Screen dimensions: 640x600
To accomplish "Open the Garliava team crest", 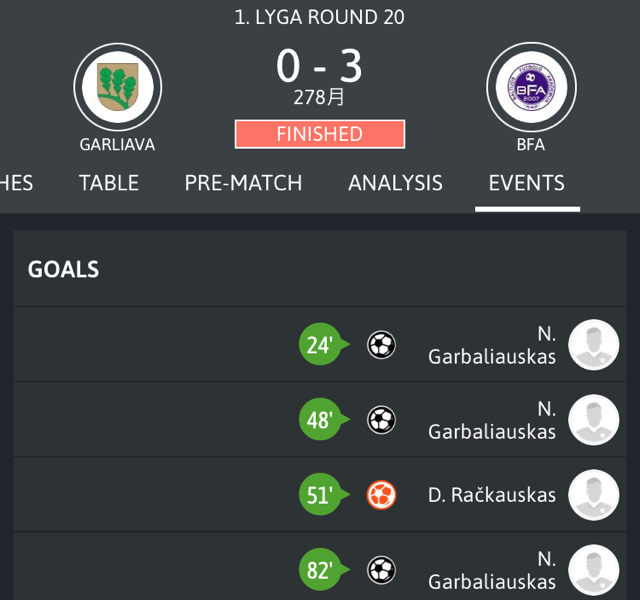I will (118, 87).
